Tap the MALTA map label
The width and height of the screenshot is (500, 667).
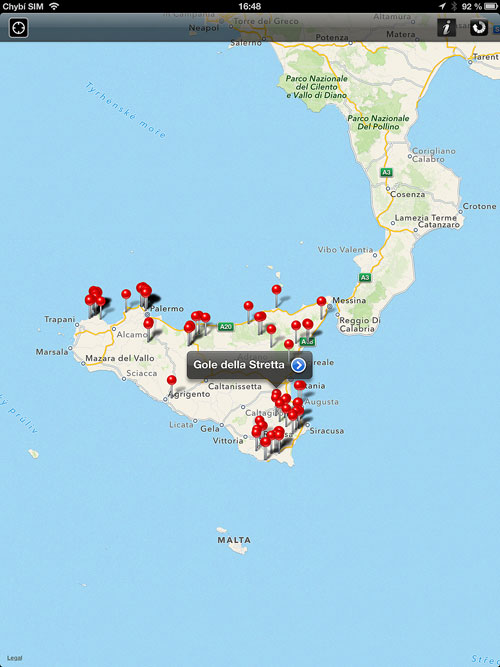(x=234, y=540)
